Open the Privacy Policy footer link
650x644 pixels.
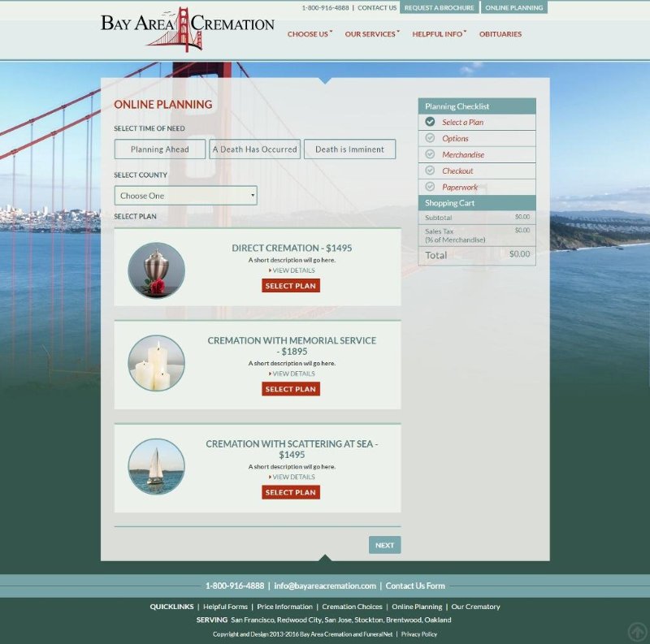pyautogui.click(x=419, y=634)
